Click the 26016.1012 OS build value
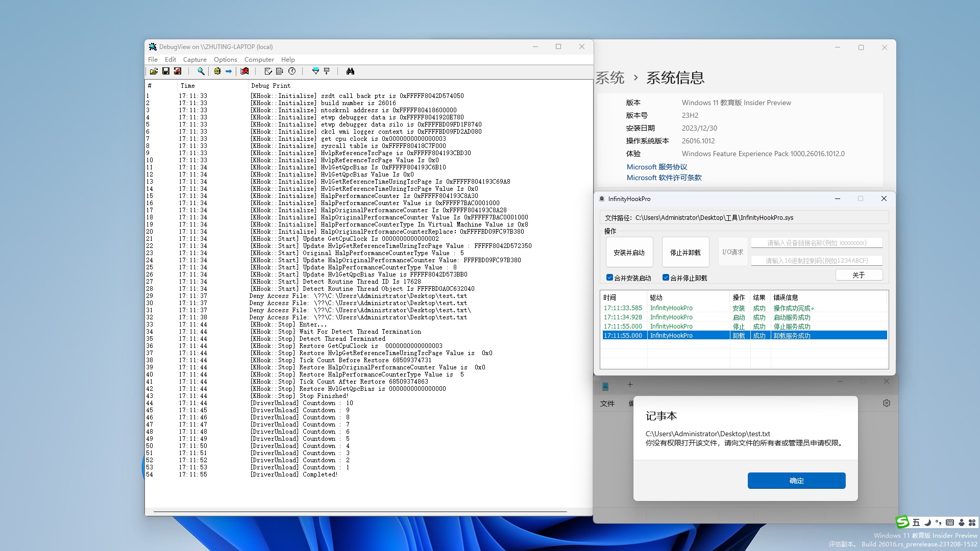Screen dimensions: 980x551 (x=698, y=141)
